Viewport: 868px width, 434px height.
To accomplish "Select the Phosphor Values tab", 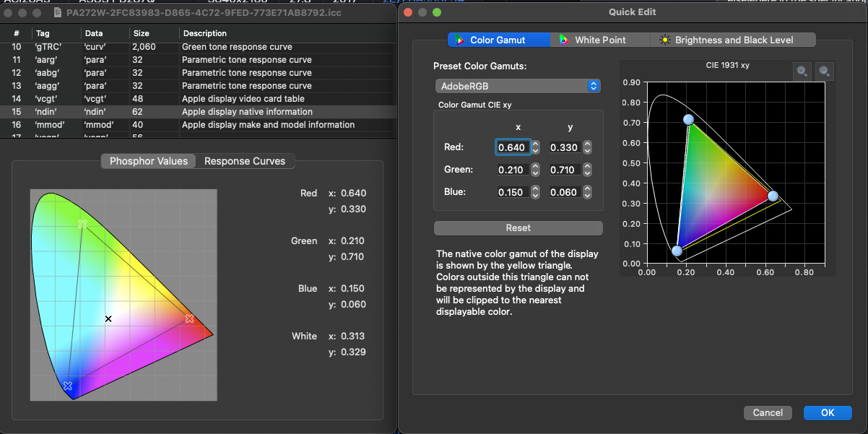I will (x=148, y=161).
